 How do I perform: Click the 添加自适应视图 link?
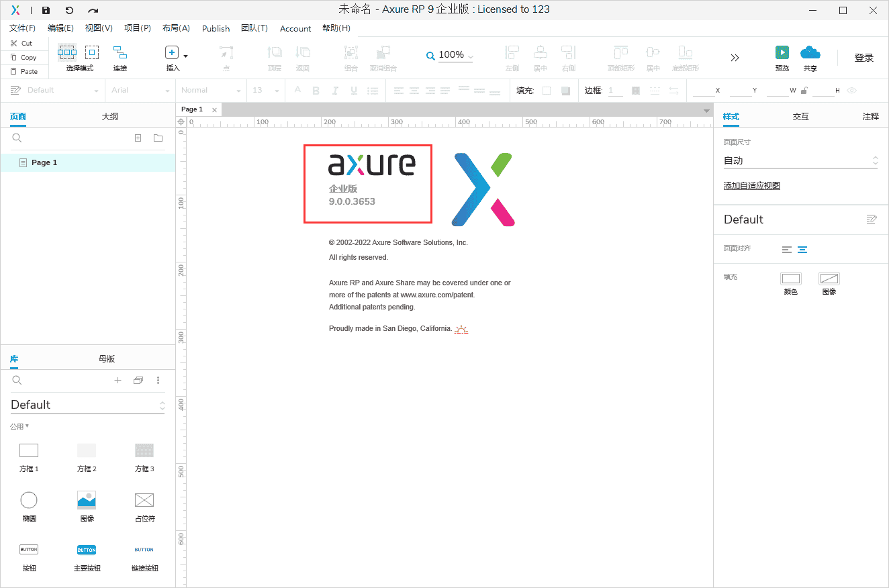(751, 186)
